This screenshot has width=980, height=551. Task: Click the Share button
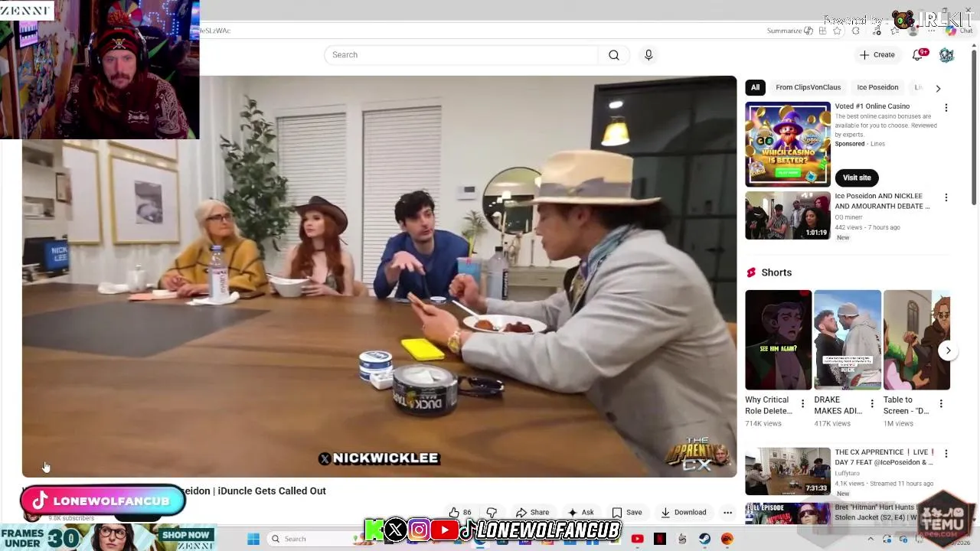[x=532, y=513]
